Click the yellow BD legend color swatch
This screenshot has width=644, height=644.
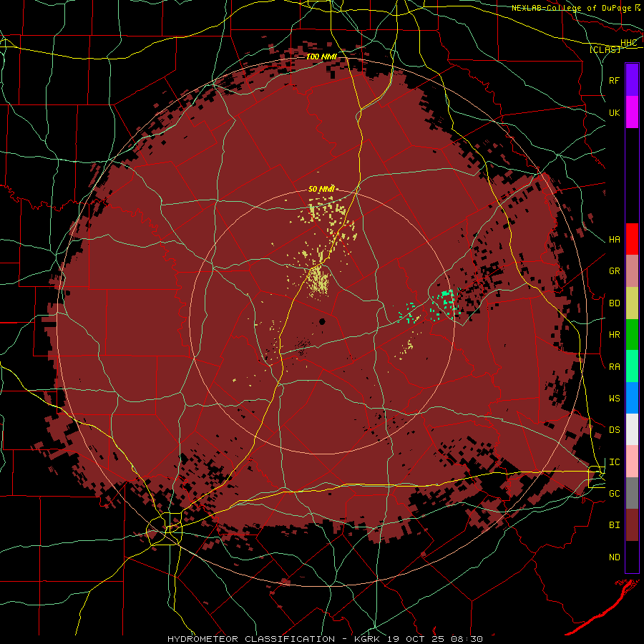(x=632, y=303)
